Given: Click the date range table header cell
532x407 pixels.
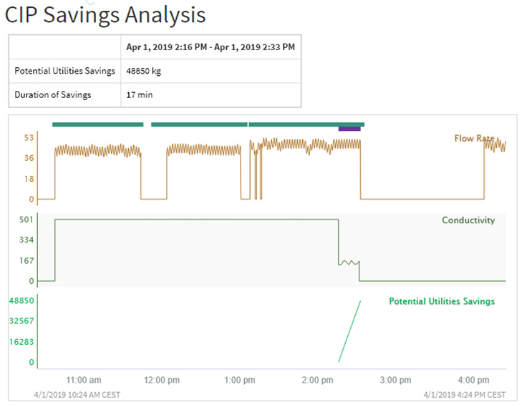Looking at the screenshot, I should pos(211,47).
